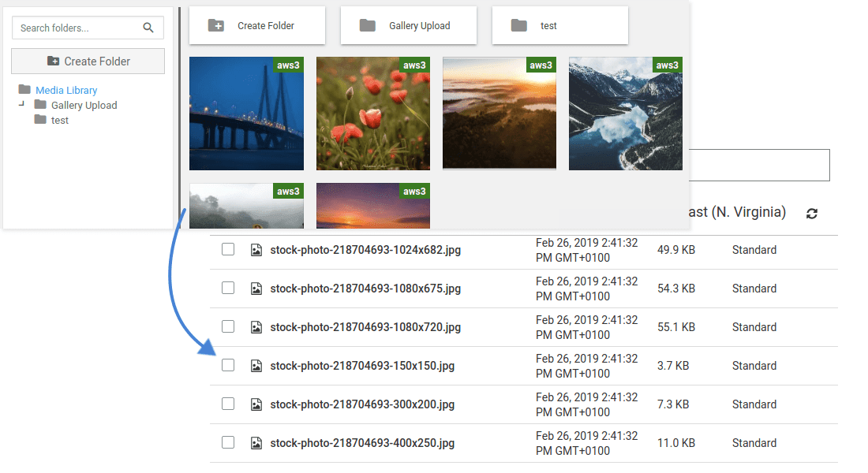The image size is (868, 473).
Task: Click image file icon of 300x200.jpg row
Action: click(x=256, y=404)
